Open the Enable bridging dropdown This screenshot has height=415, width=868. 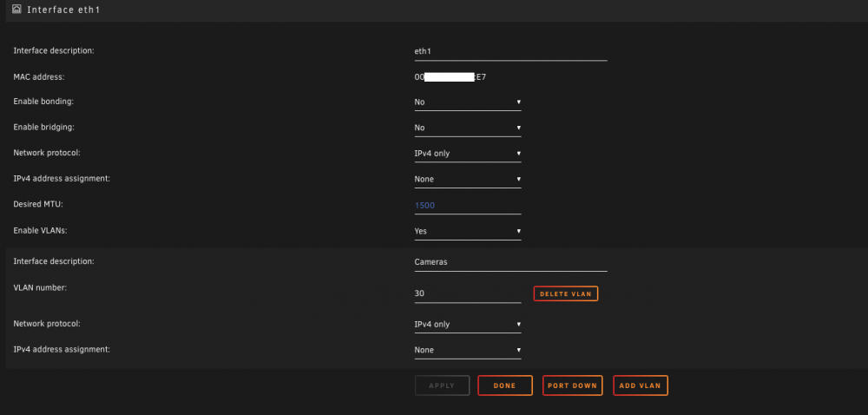click(468, 128)
